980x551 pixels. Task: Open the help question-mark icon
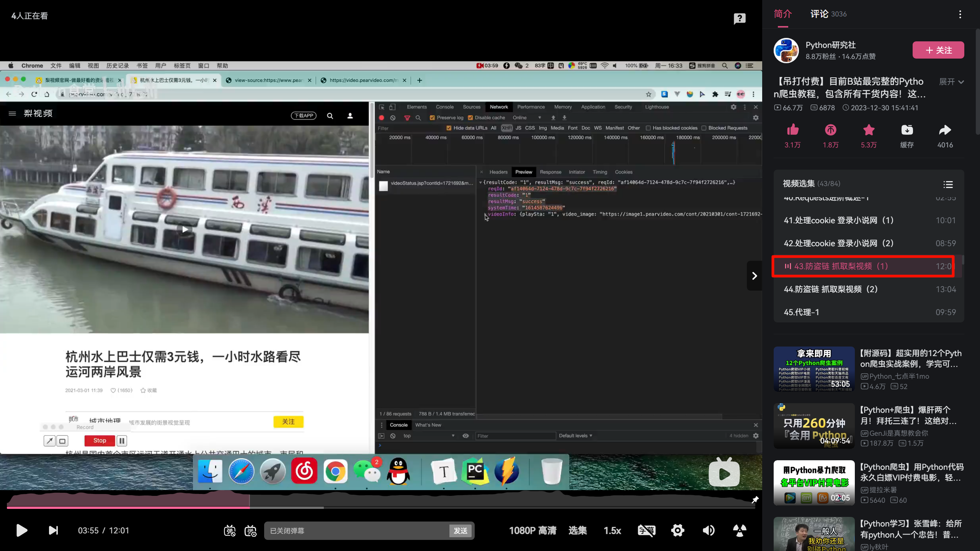740,18
